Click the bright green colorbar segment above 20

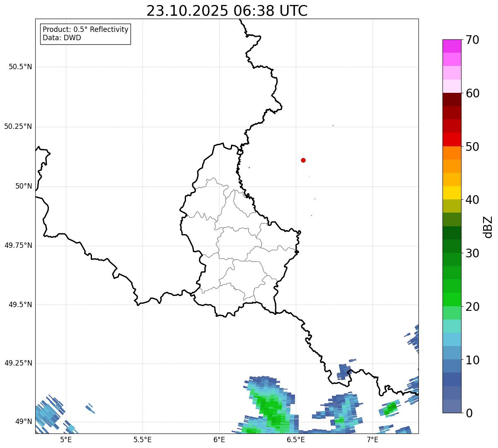click(x=452, y=300)
